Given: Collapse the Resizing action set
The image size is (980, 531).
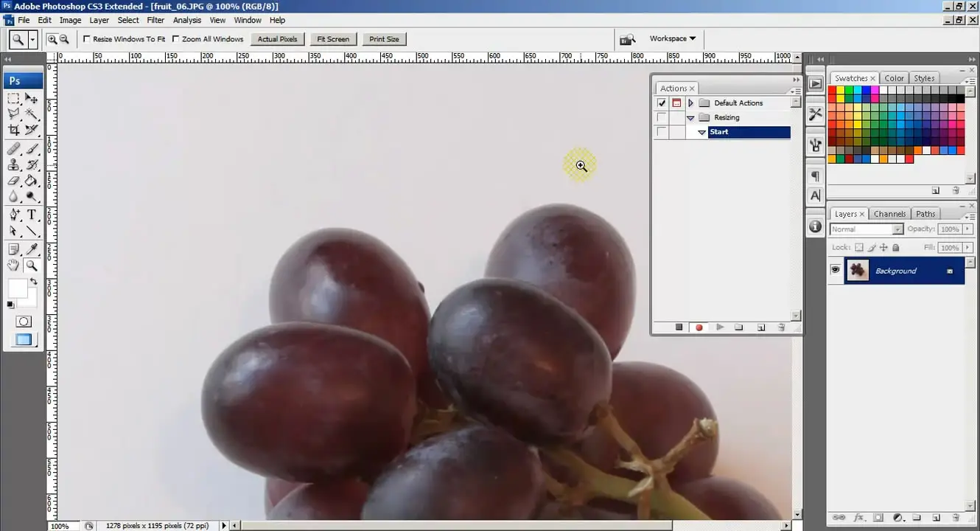Looking at the screenshot, I should [x=690, y=118].
